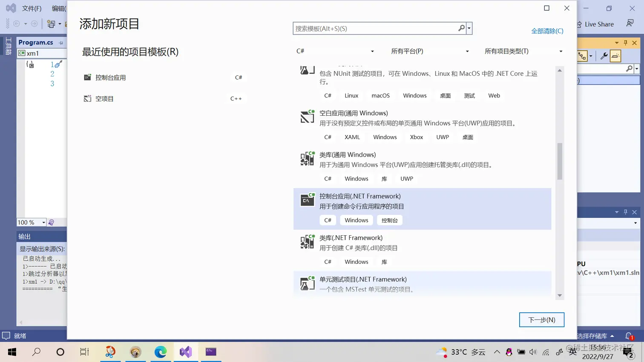Viewport: 644px width, 362px height.
Task: Click the blank app UWP template icon
Action: point(307,117)
